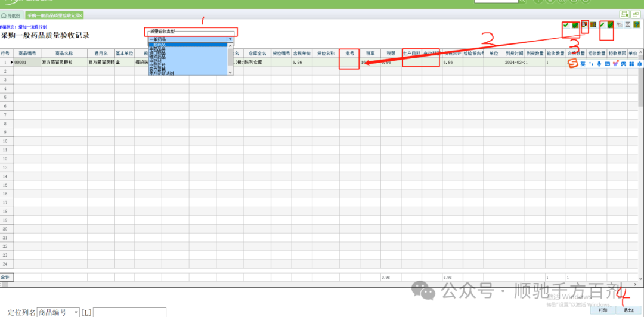This screenshot has width=644, height=317.
Task: Switch to the 导航图 tab
Action: [11, 15]
